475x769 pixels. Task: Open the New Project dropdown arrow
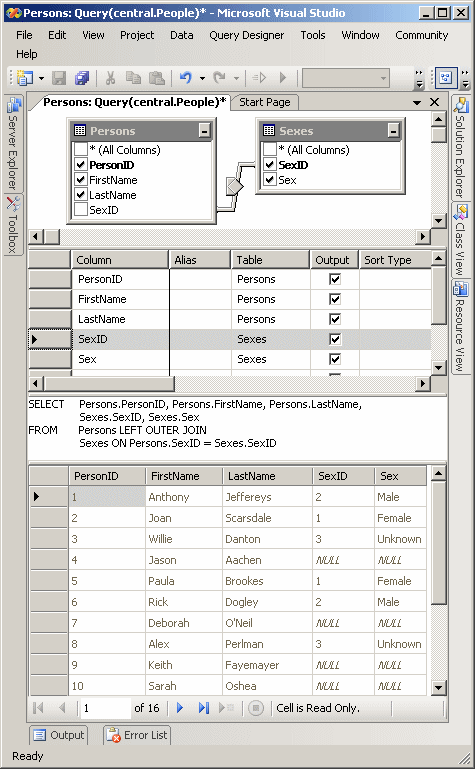pyautogui.click(x=41, y=78)
